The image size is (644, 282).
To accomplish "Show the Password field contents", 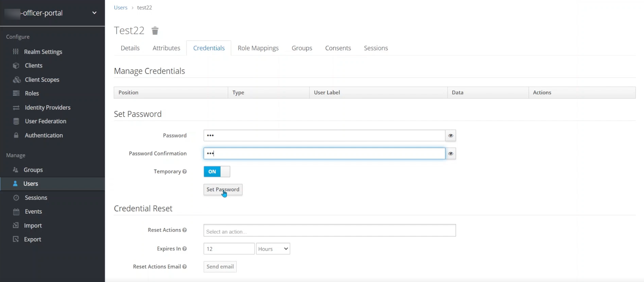I will [450, 136].
